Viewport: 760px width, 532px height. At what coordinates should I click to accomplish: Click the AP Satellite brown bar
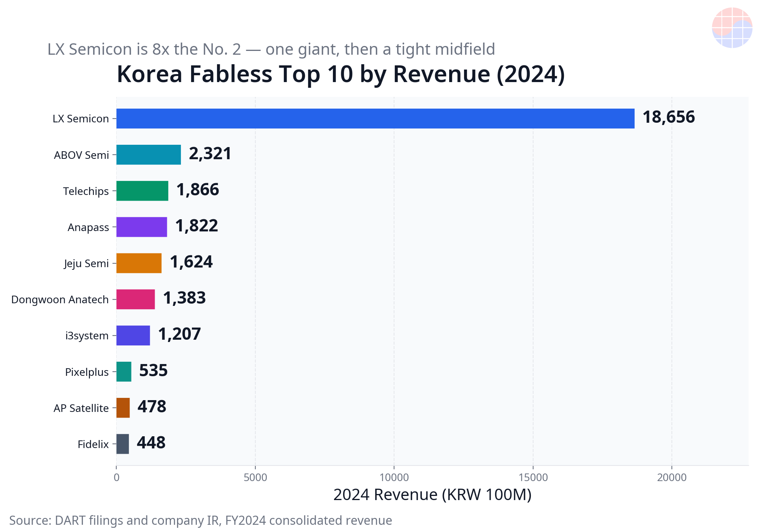click(x=123, y=408)
